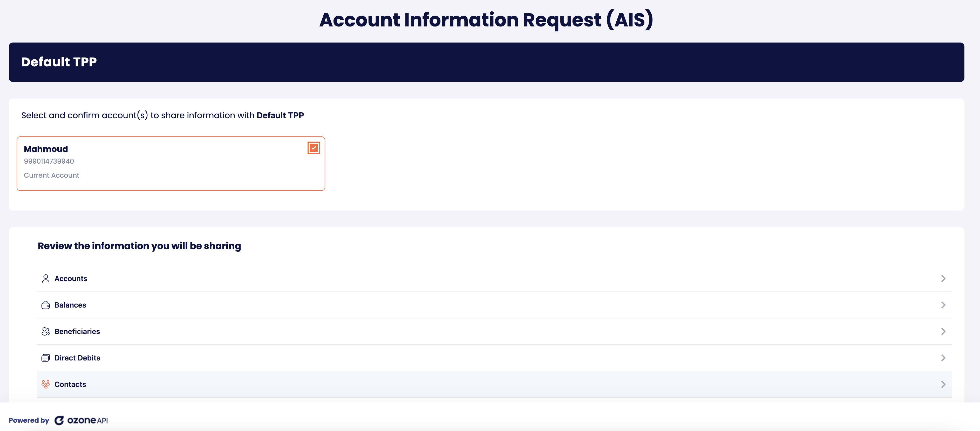The width and height of the screenshot is (980, 431).
Task: Open the Contacts information item
Action: [70, 384]
